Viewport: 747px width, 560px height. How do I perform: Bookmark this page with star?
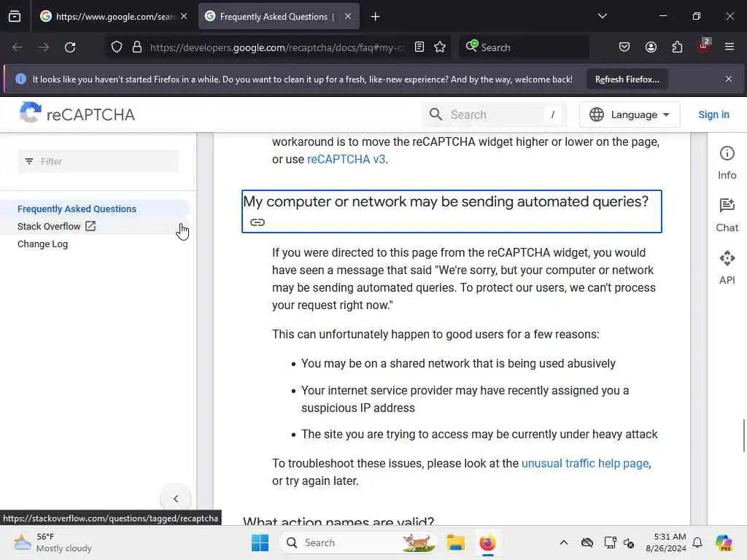440,47
